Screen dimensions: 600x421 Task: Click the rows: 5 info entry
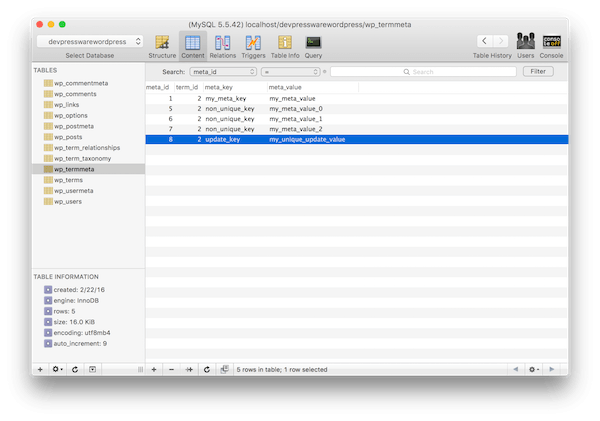[x=60, y=311]
